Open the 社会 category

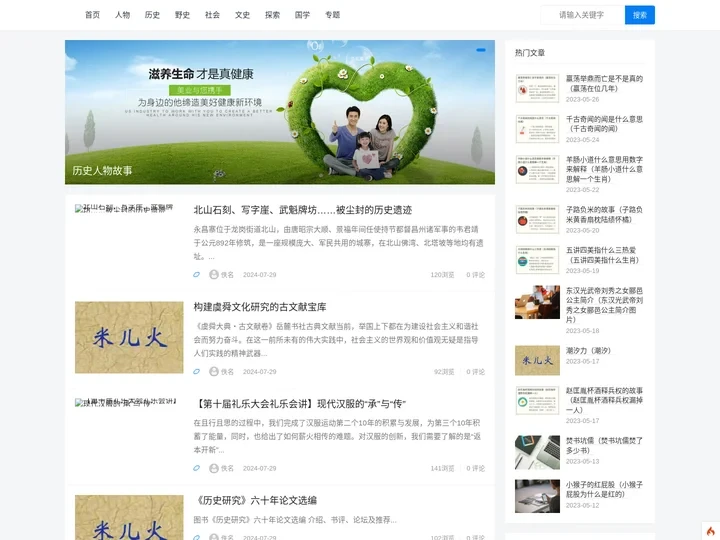coord(212,15)
